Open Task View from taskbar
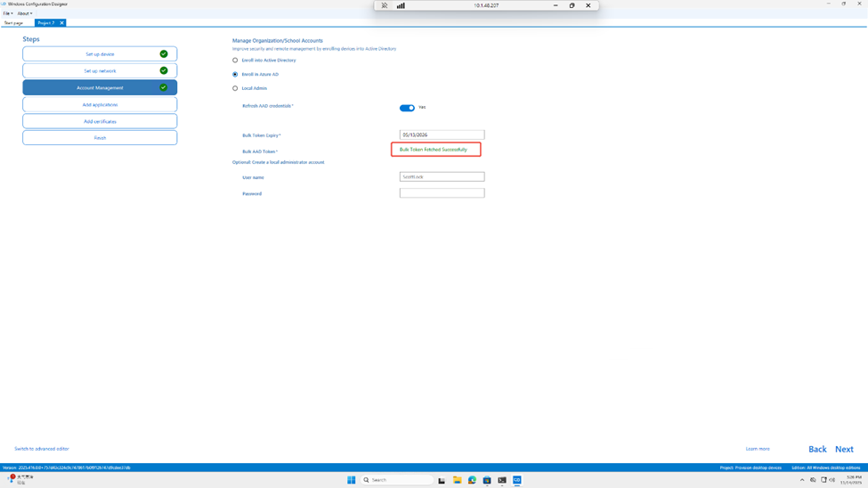This screenshot has height=488, width=868. [442, 480]
